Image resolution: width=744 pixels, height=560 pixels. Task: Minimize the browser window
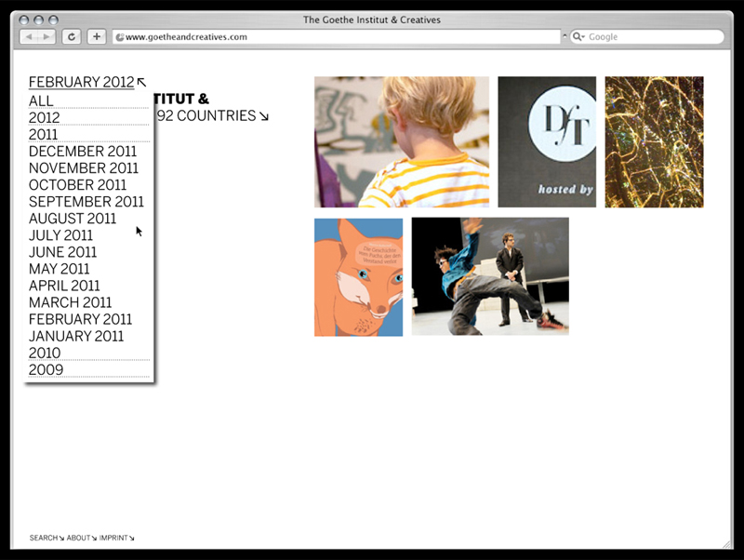click(38, 20)
